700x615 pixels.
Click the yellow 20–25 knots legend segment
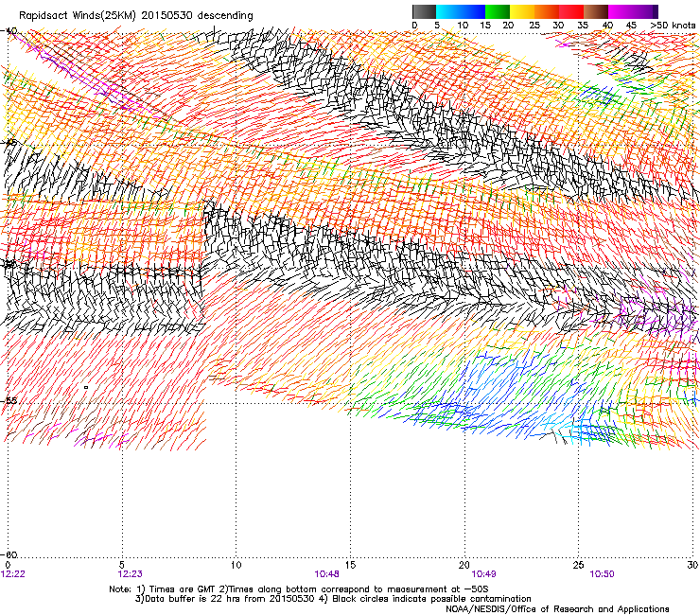522,11
